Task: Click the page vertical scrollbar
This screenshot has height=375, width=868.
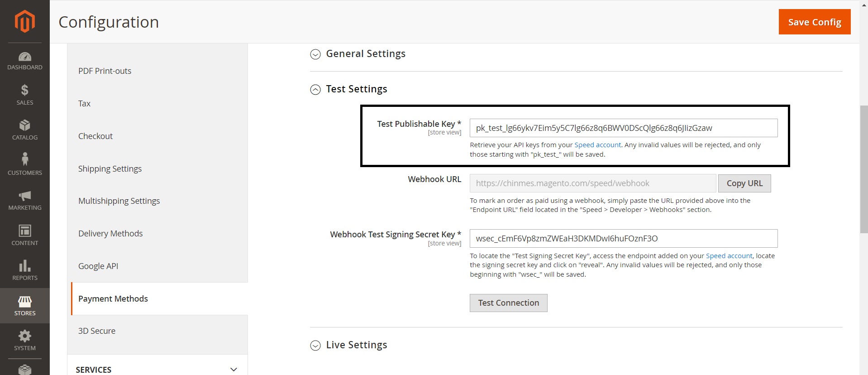Action: coord(864,169)
